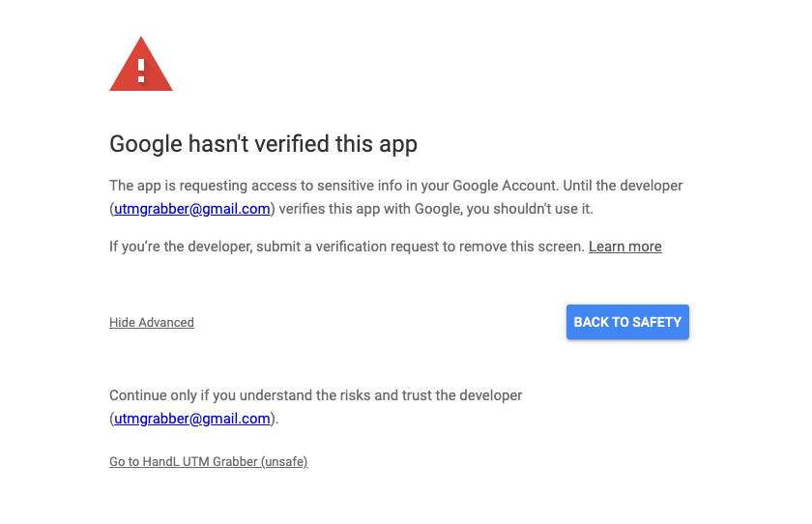
Task: Click the "Continue only if you understand" text
Action: pyautogui.click(x=220, y=395)
